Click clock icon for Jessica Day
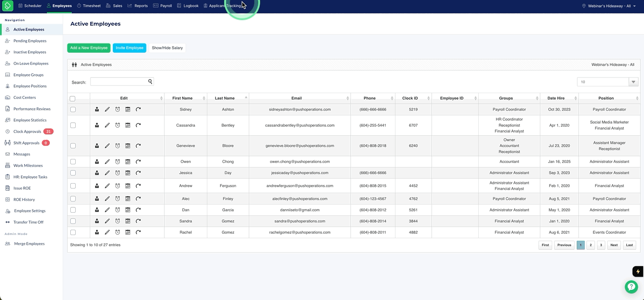644x300 pixels. [x=117, y=173]
